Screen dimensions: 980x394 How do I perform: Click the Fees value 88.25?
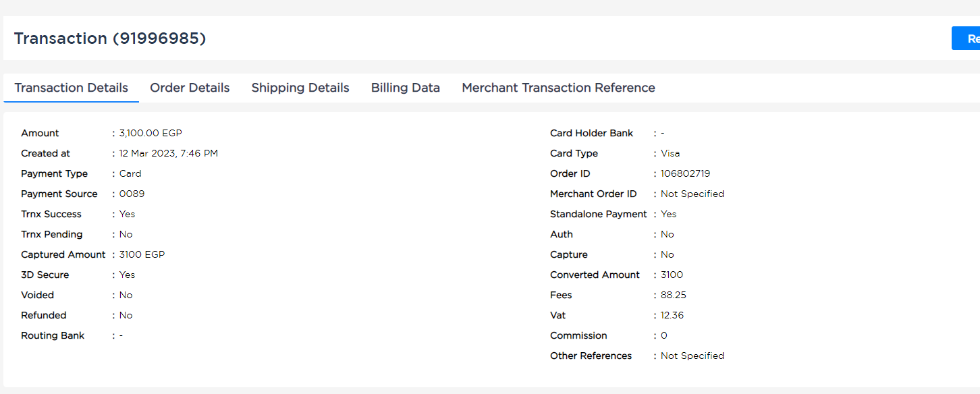coord(674,295)
